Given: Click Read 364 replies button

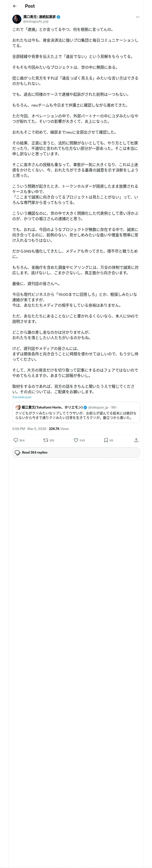Looking at the screenshot, I should coord(76,452).
